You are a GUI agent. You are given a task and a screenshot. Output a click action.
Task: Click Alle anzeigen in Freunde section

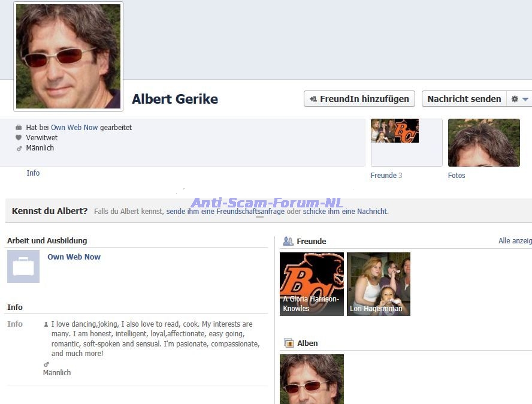point(515,241)
